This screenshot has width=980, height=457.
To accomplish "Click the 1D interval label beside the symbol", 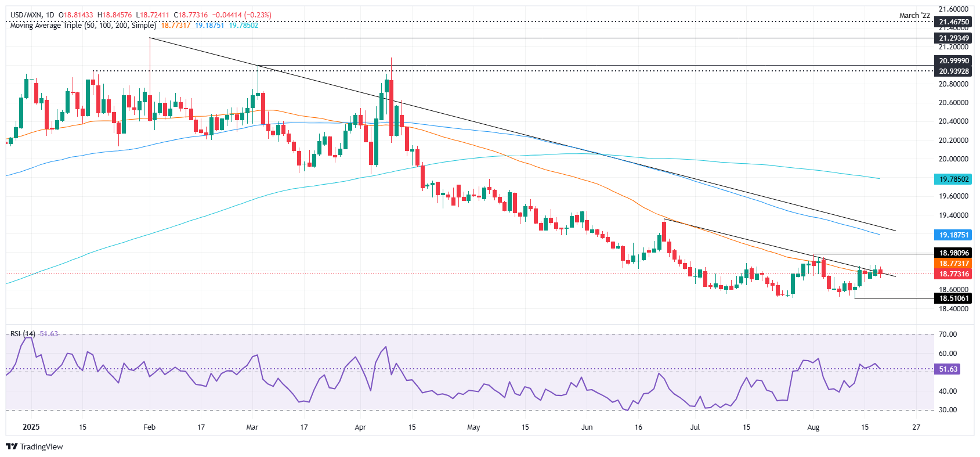I will (49, 15).
